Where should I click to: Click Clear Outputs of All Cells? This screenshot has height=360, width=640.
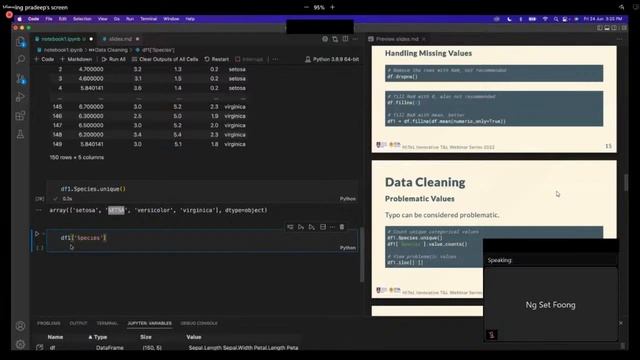(165, 59)
